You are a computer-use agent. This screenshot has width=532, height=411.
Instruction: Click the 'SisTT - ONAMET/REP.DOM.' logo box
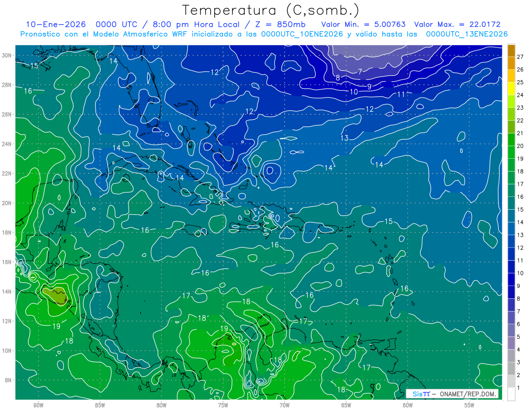click(452, 394)
